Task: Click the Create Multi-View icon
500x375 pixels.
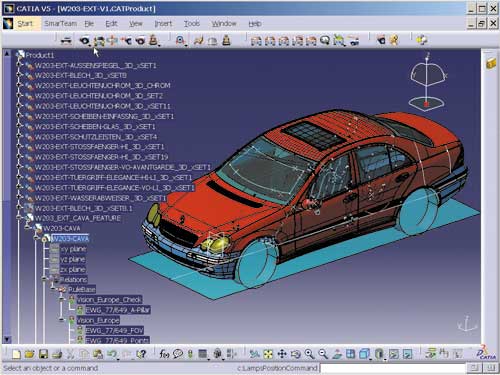Action: [x=350, y=354]
